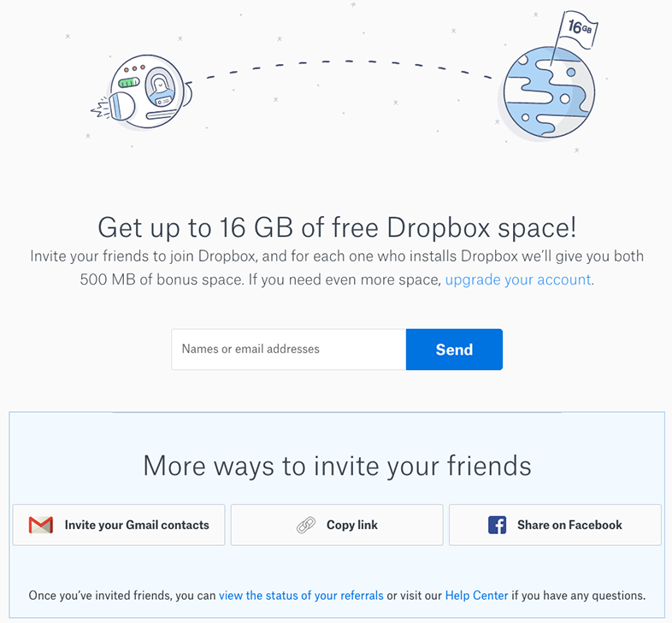This screenshot has width=672, height=623.
Task: Click the blue planet illustration
Action: 549,92
